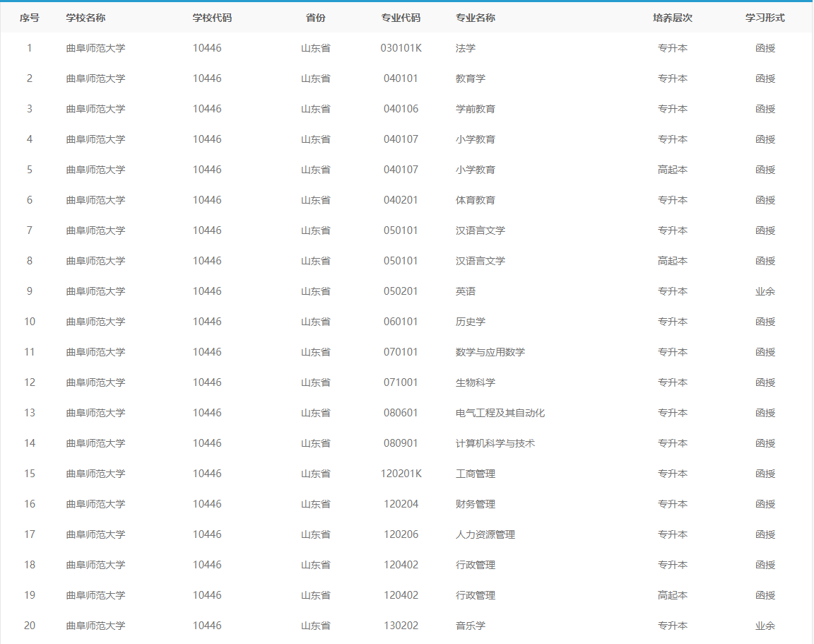This screenshot has height=644, width=814.
Task: Select 业余 study form in row 9
Action: (765, 291)
